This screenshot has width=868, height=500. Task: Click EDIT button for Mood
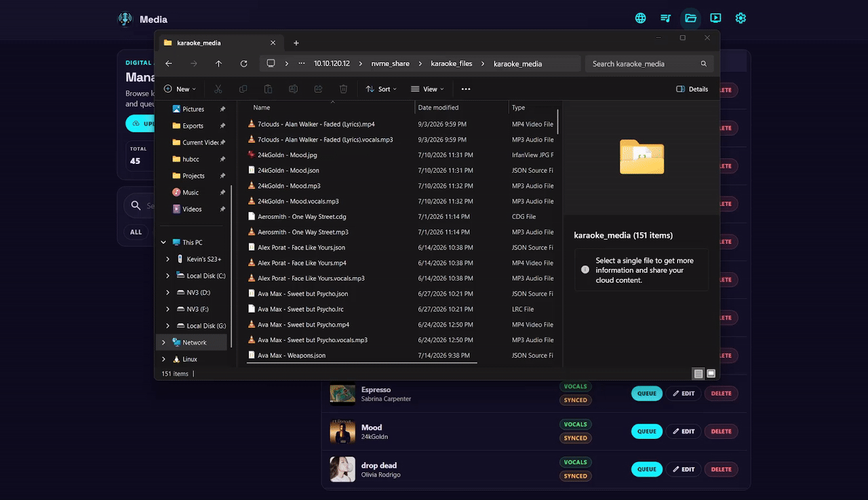tap(683, 432)
